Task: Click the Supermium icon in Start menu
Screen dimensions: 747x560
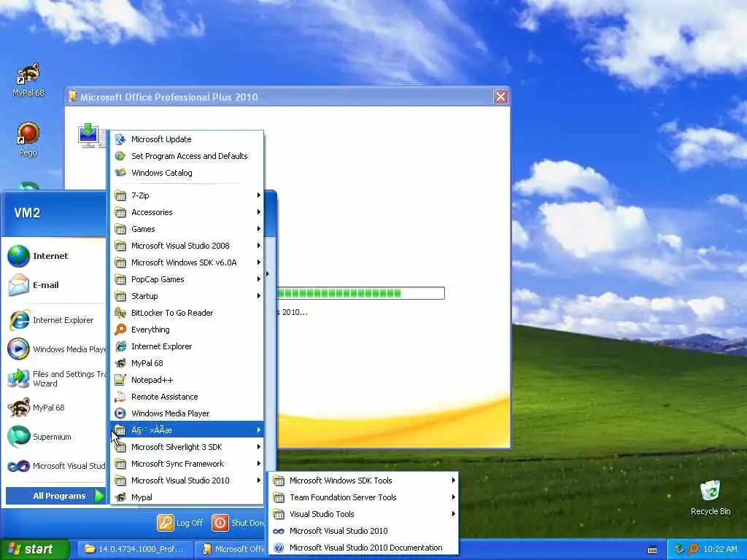Action: pos(18,437)
